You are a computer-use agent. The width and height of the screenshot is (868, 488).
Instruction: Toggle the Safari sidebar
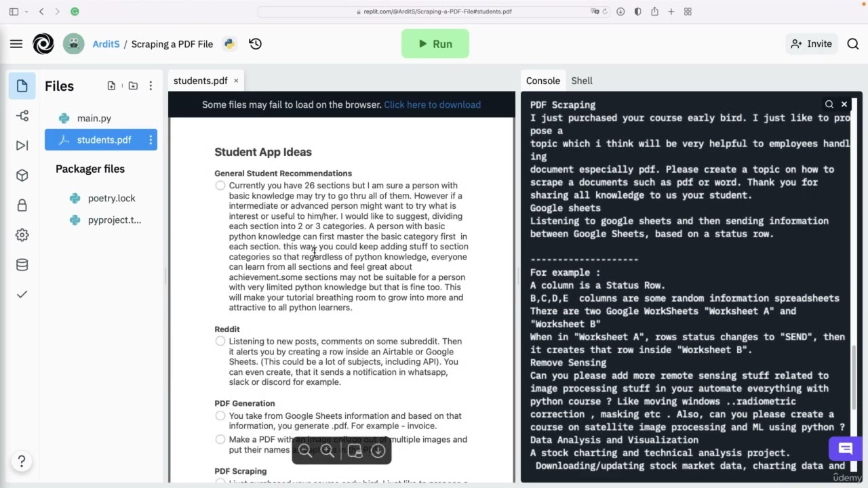click(x=14, y=12)
